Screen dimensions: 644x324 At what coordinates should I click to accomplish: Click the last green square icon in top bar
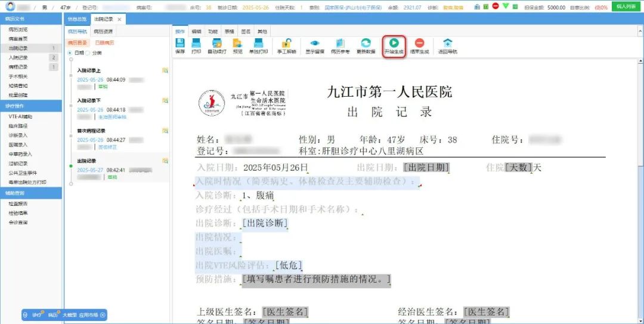[515, 7]
